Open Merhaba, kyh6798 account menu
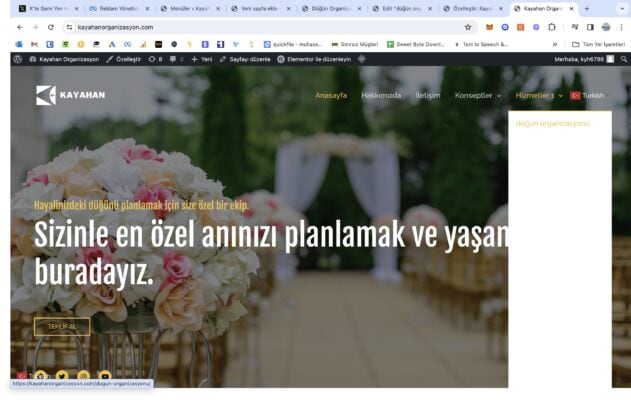The image size is (631, 400). [584, 59]
